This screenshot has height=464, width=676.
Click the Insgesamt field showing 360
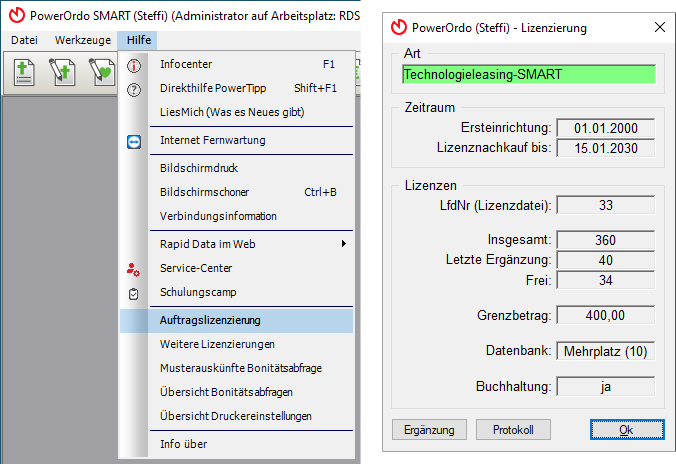tap(605, 240)
